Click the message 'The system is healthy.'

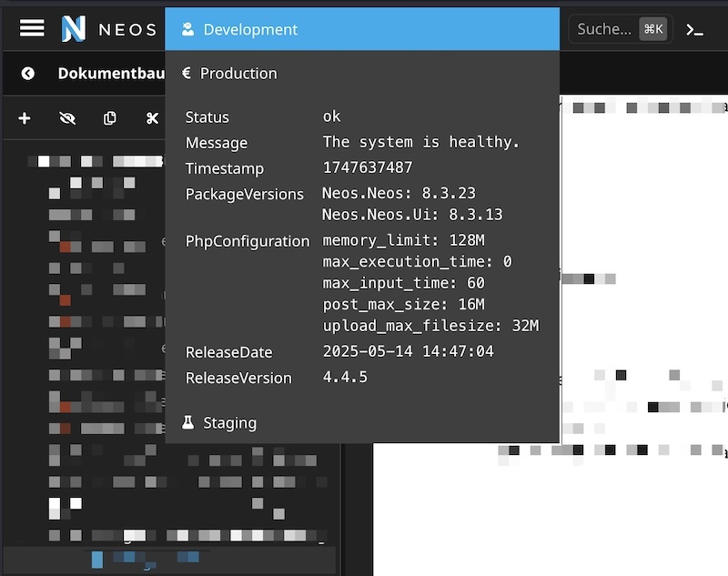pos(420,142)
